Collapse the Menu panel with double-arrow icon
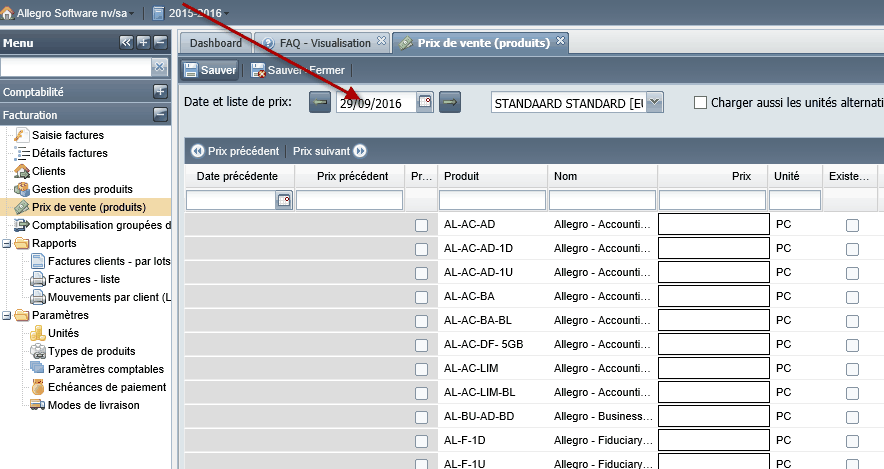Viewport: 884px width, 469px height. 126,42
